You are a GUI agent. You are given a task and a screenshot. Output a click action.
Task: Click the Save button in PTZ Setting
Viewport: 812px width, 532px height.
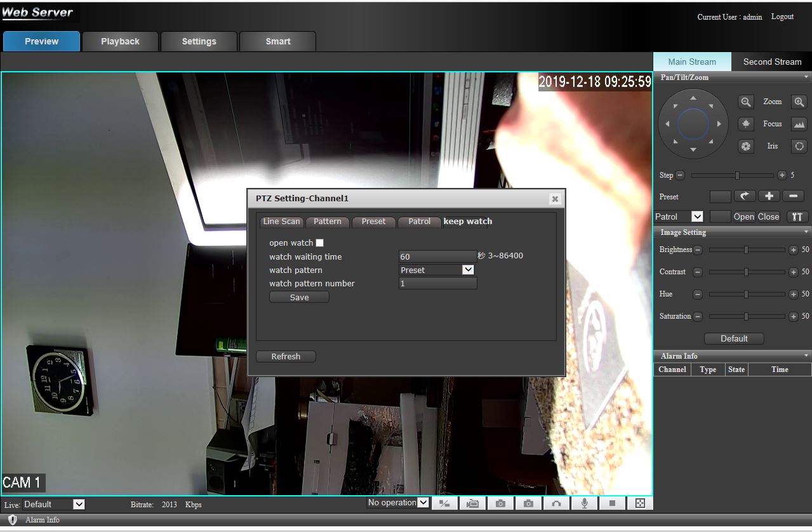[299, 297]
